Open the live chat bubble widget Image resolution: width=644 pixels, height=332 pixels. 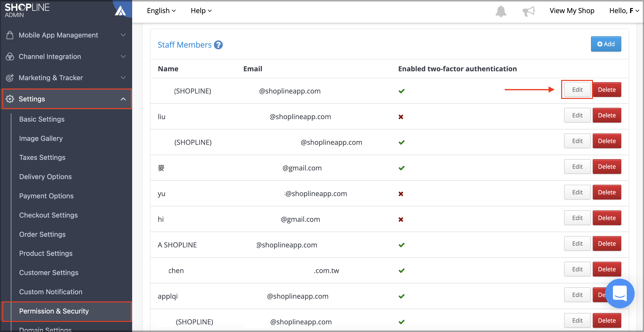620,293
